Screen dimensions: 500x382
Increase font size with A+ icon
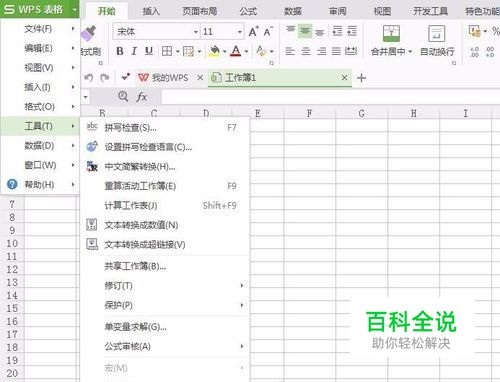click(x=253, y=32)
